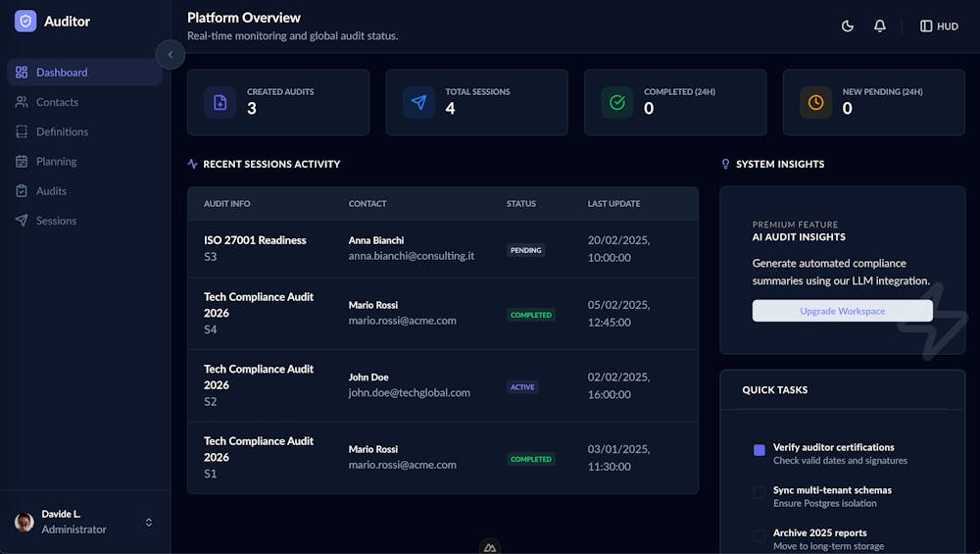This screenshot has width=980, height=554.
Task: Click the Contact column header
Action: tap(367, 204)
